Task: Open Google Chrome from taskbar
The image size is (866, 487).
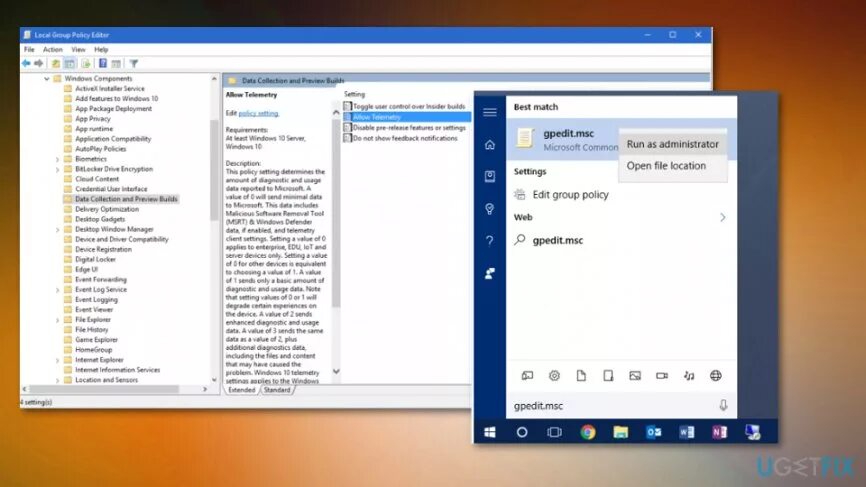Action: (588, 432)
